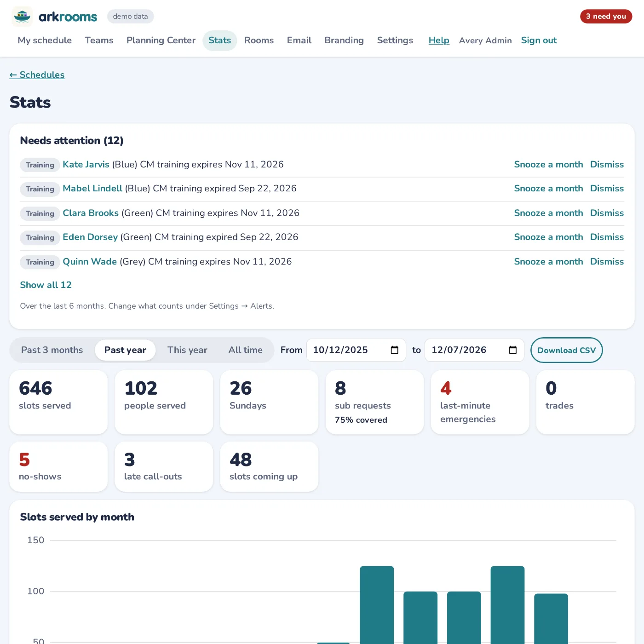Click the 5 no-shows card
644x644 pixels.
point(58,466)
